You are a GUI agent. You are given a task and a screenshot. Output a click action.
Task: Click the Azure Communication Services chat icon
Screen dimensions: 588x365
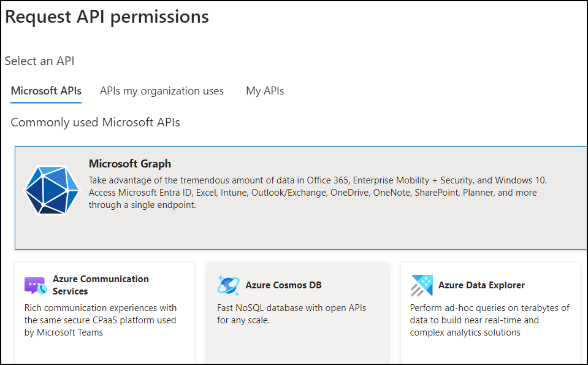[36, 285]
